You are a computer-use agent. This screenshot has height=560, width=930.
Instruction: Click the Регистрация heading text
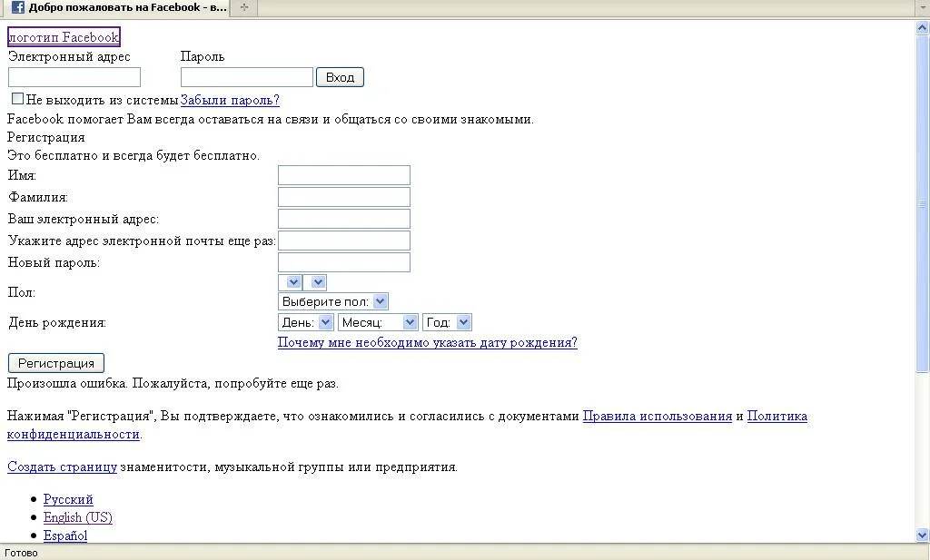click(45, 137)
